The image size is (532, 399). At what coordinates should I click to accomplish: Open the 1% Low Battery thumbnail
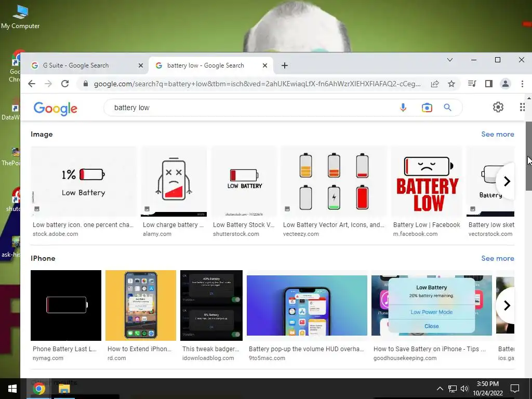(x=84, y=181)
